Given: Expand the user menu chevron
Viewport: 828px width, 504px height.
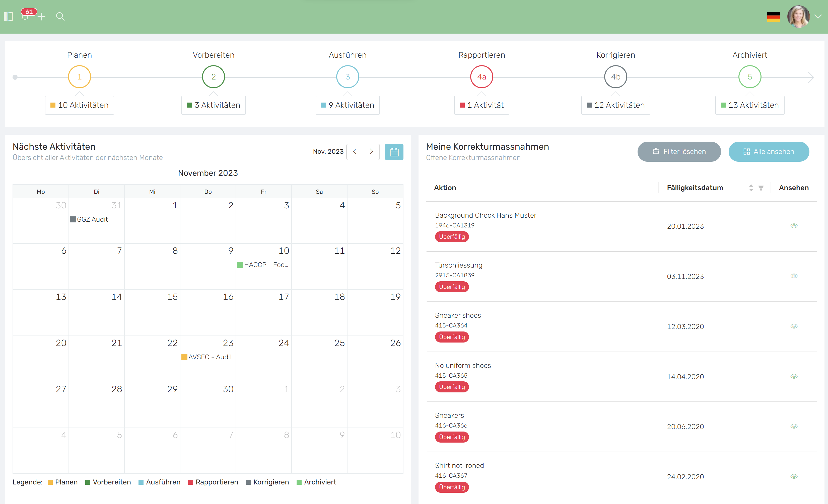Looking at the screenshot, I should tap(818, 17).
